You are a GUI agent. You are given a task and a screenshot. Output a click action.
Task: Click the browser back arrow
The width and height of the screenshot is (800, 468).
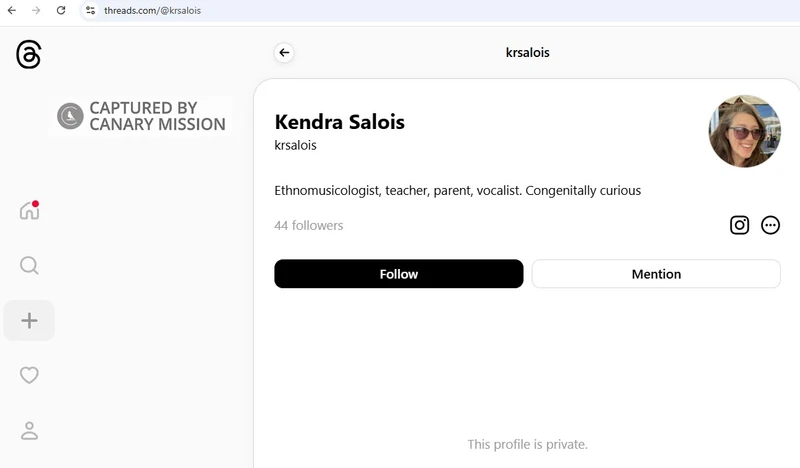(x=12, y=10)
